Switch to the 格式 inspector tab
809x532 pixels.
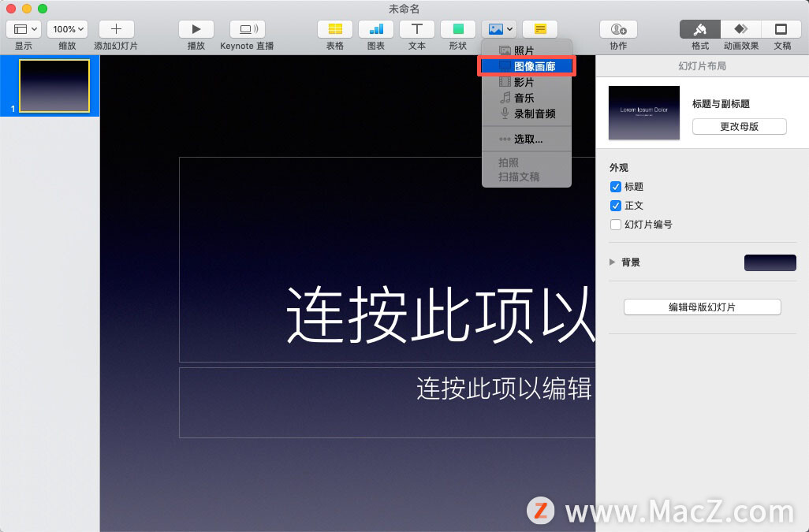click(700, 29)
